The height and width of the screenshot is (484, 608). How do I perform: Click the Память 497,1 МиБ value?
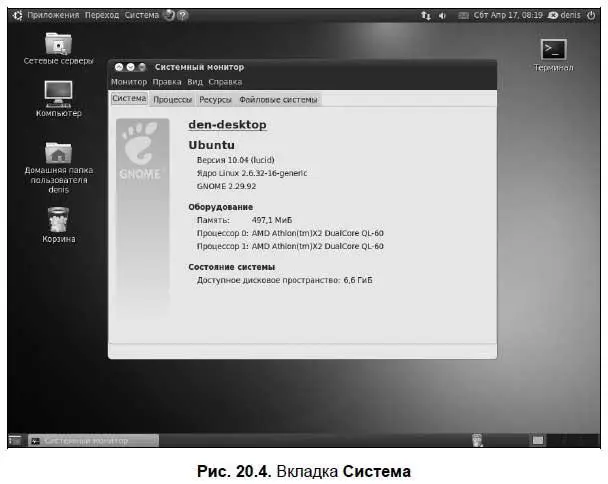[x=271, y=220]
